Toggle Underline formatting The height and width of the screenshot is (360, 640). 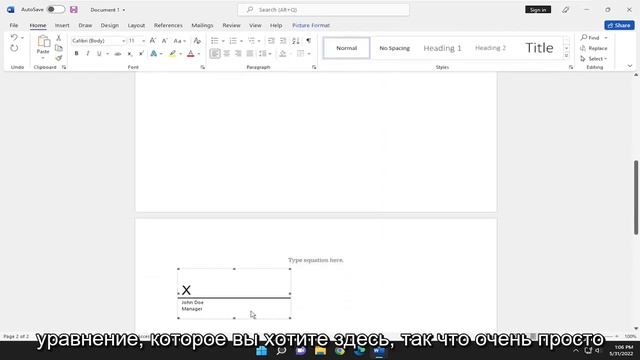coord(99,53)
